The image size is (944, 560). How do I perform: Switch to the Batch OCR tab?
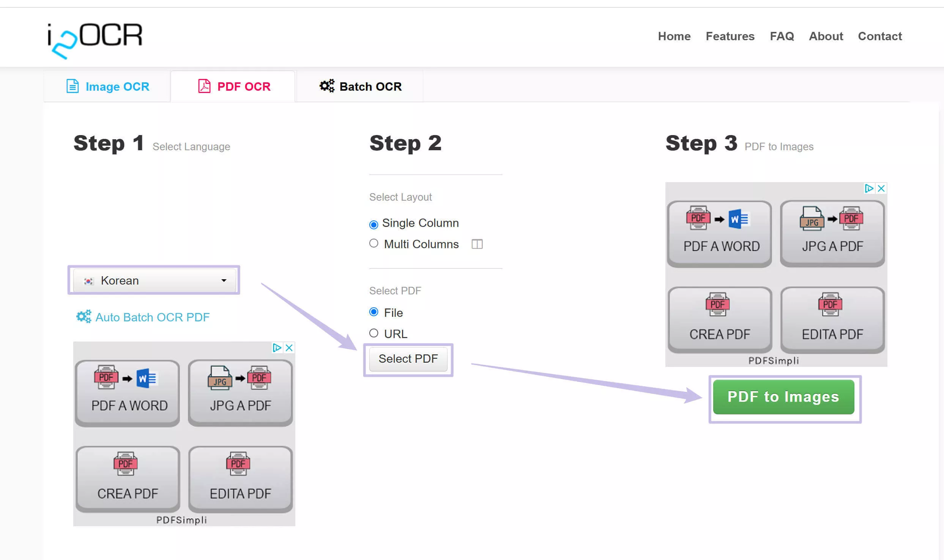click(x=360, y=87)
